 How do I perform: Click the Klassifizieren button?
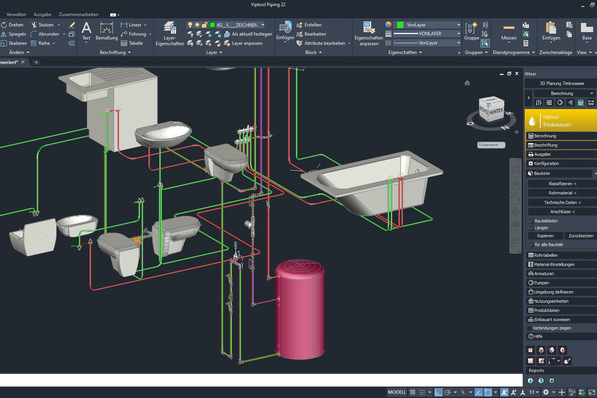[562, 184]
